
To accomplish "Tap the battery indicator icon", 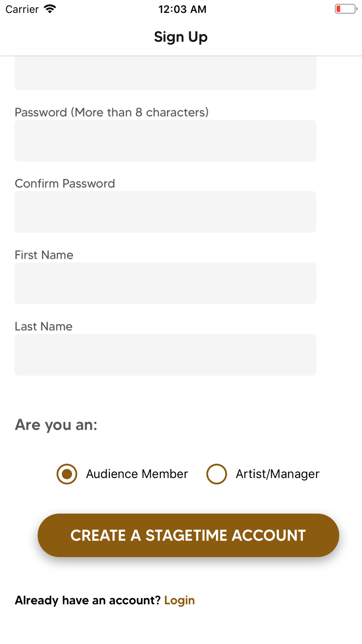I will [x=346, y=9].
